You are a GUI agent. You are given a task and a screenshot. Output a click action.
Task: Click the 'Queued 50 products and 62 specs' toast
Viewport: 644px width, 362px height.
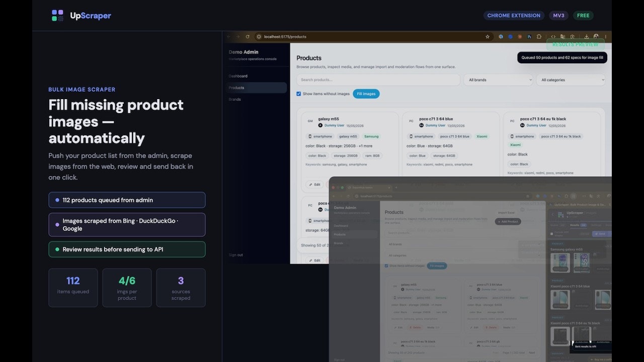(562, 58)
